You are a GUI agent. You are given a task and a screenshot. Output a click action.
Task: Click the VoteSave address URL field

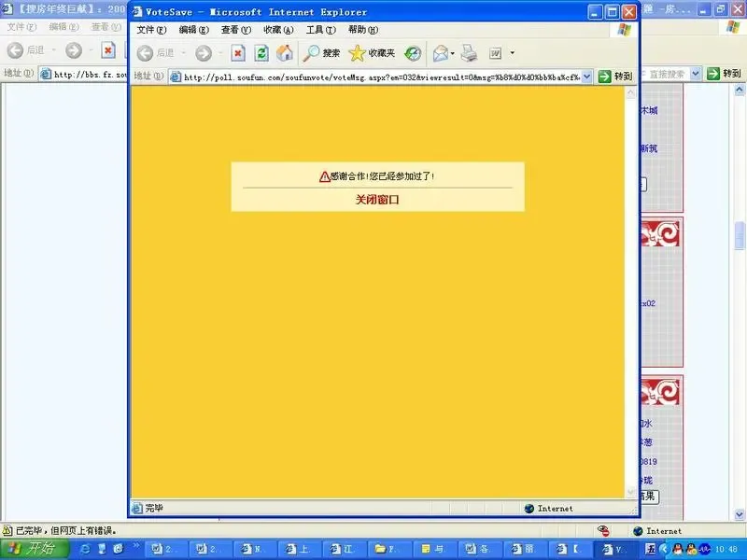pyautogui.click(x=380, y=77)
